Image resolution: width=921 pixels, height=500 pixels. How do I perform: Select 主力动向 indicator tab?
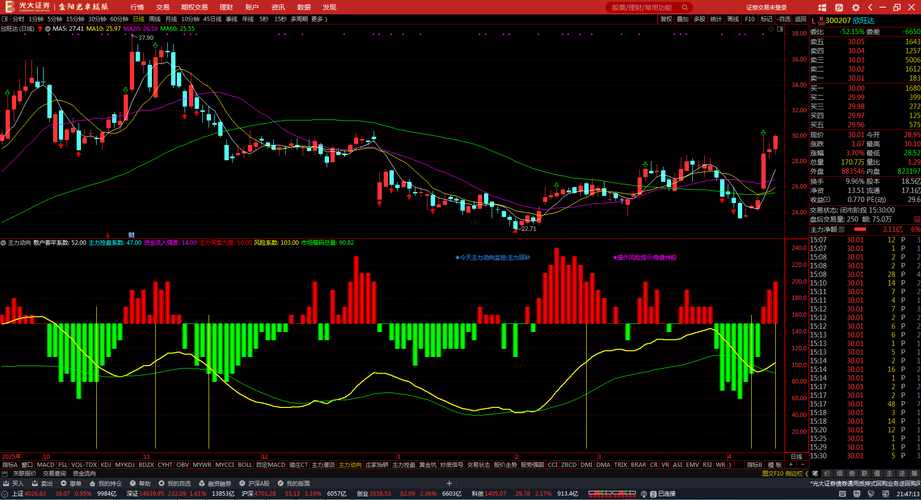point(350,465)
